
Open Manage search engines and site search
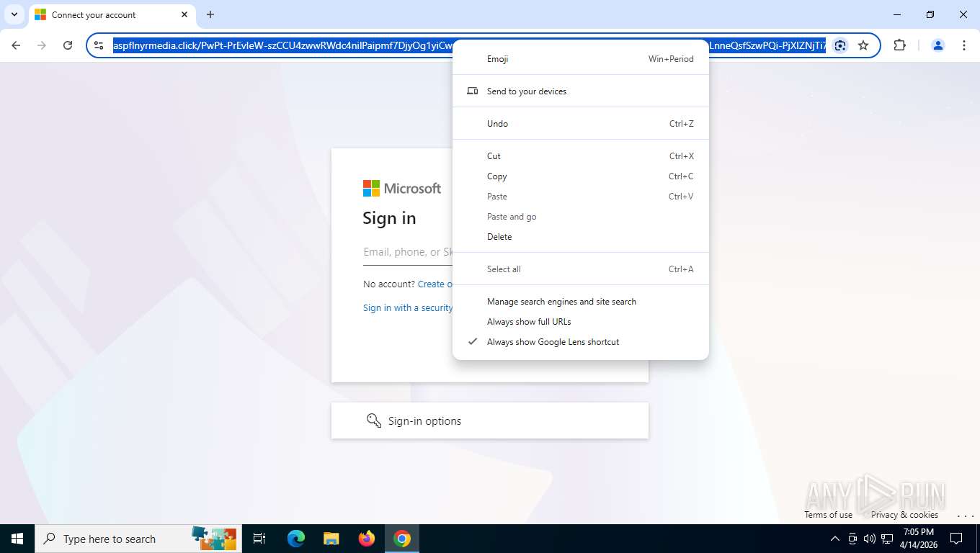pos(581,302)
